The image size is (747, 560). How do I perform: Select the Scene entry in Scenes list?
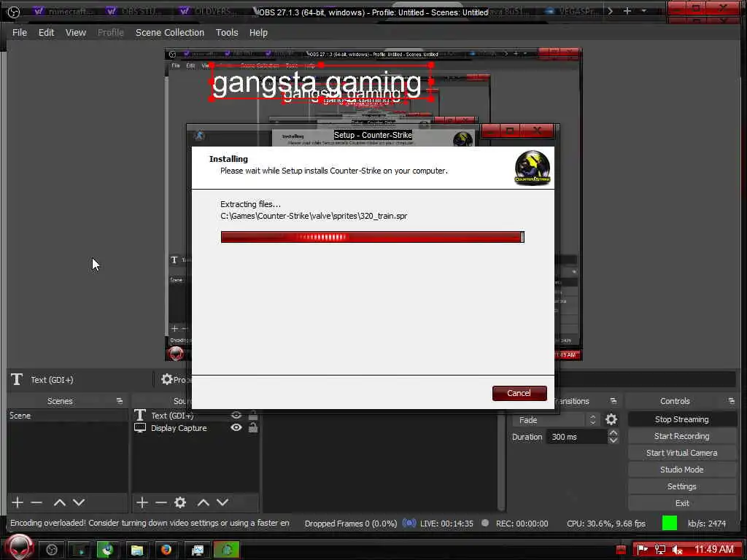pos(67,415)
